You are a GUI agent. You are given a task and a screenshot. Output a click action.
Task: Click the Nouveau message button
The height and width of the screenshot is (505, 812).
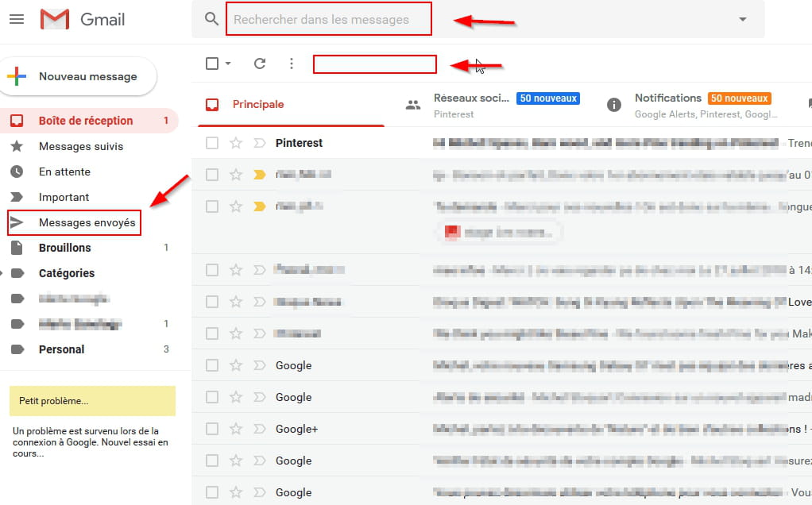[78, 77]
